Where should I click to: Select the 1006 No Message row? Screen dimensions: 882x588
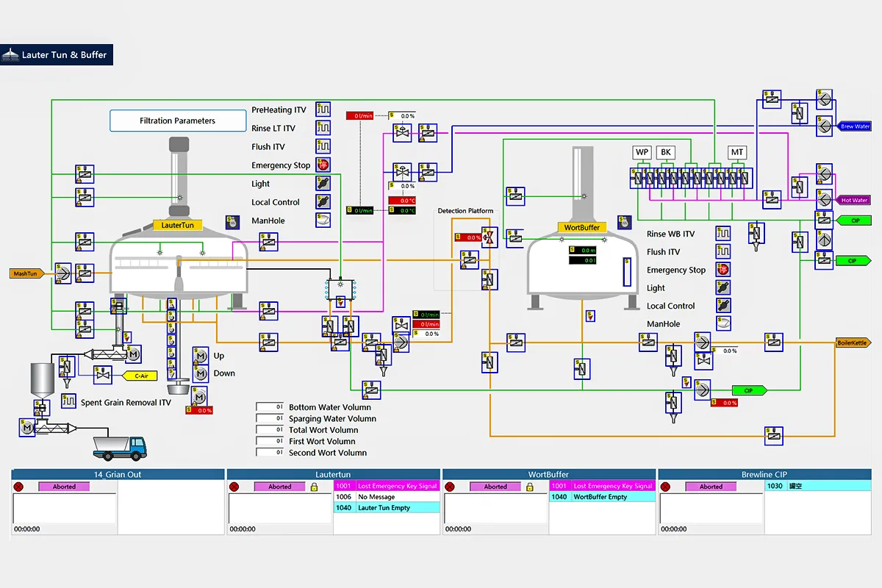tap(387, 497)
